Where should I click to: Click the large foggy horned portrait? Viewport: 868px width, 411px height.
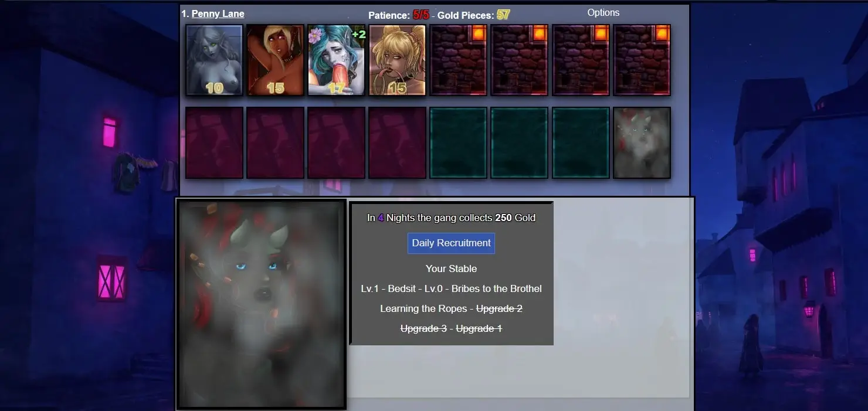coord(262,304)
